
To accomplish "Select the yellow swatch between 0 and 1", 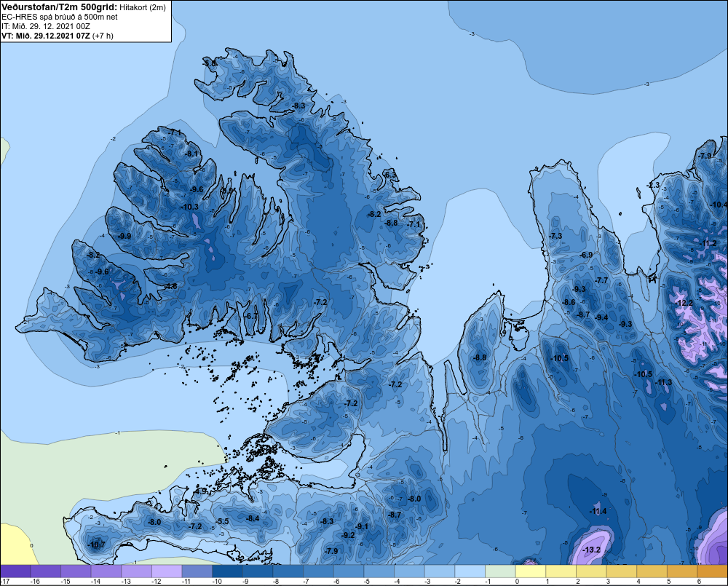I will (x=531, y=571).
